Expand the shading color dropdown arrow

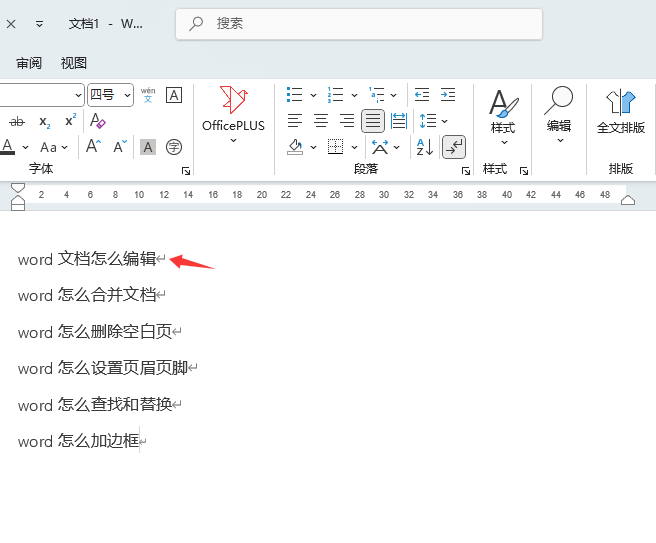(x=313, y=147)
